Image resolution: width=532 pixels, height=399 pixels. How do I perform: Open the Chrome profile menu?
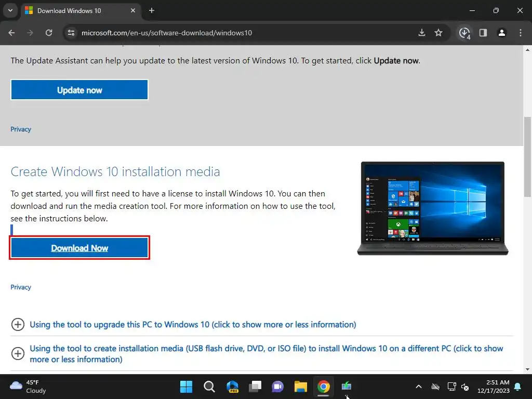(502, 33)
